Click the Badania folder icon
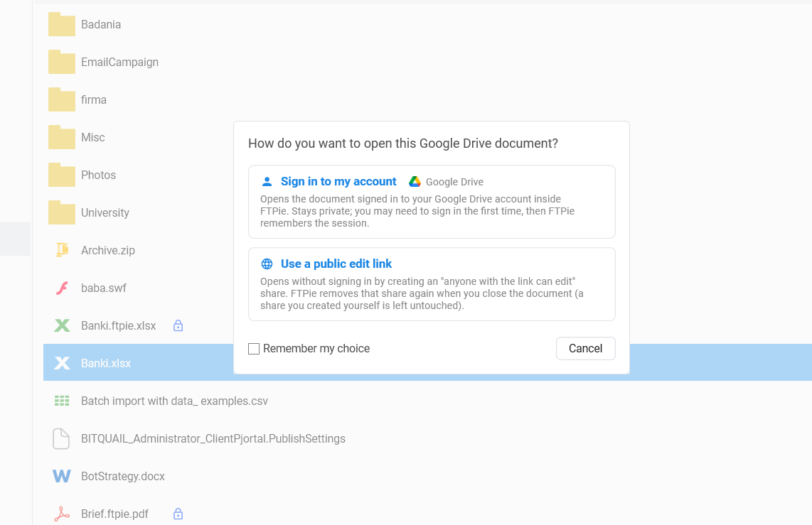Screen dimensions: 812x525 62,24
